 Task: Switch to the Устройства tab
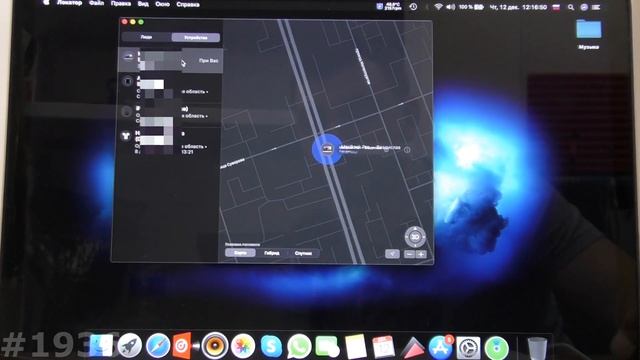point(196,38)
